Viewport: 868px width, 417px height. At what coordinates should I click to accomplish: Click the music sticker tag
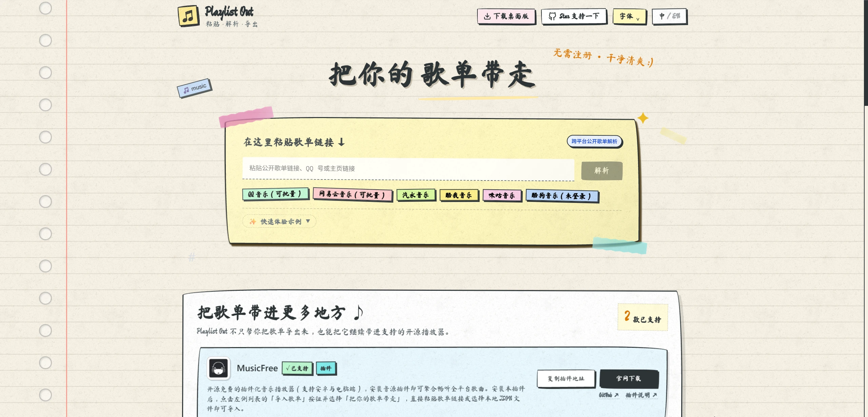(x=194, y=88)
